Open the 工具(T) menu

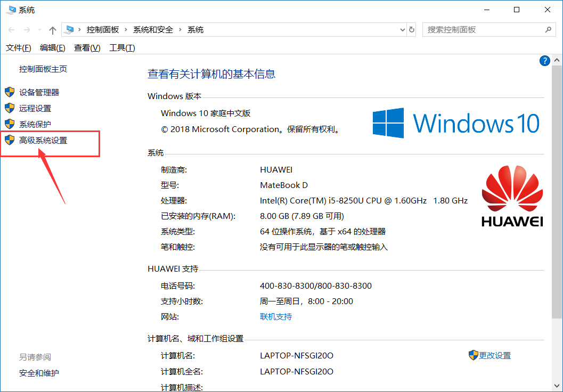tap(122, 48)
